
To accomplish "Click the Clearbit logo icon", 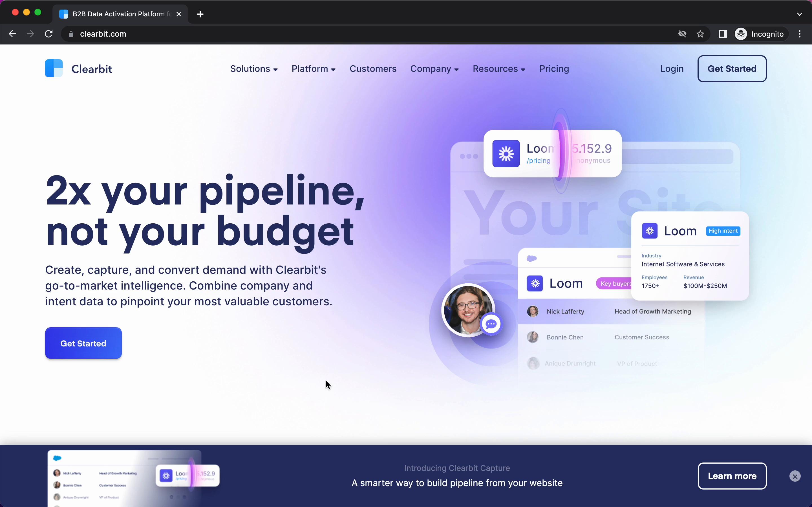I will click(54, 69).
